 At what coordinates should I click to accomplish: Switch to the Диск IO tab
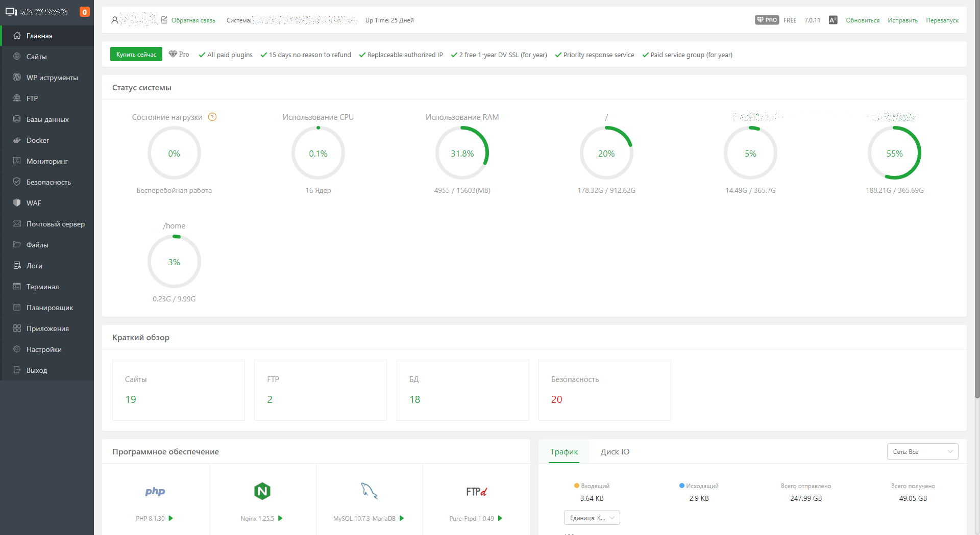(x=615, y=452)
